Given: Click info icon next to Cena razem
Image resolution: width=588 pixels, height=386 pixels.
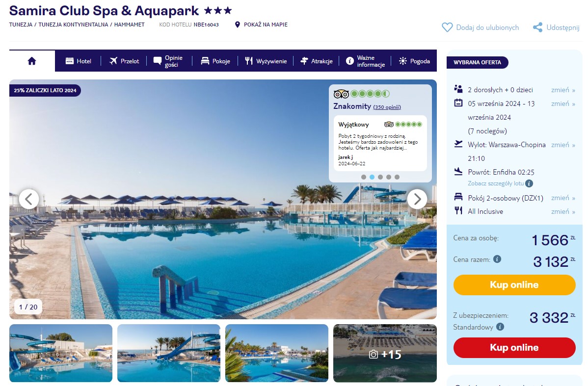Looking at the screenshot, I should click(497, 259).
